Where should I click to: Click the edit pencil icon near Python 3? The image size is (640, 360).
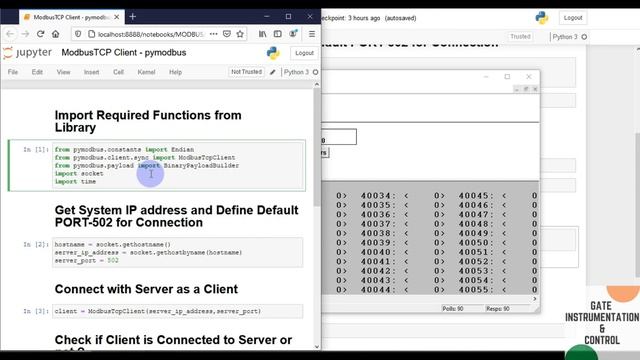click(x=273, y=72)
